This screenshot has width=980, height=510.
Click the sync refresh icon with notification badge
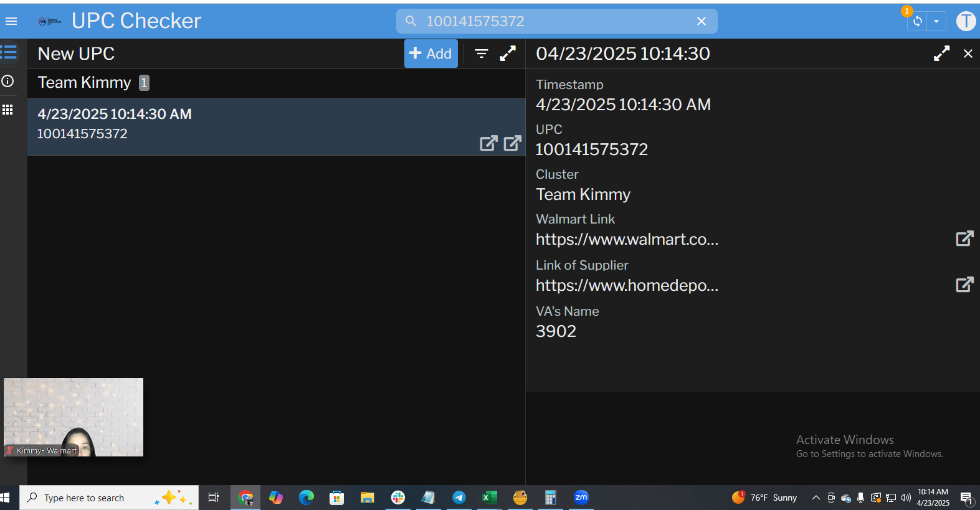[x=917, y=21]
